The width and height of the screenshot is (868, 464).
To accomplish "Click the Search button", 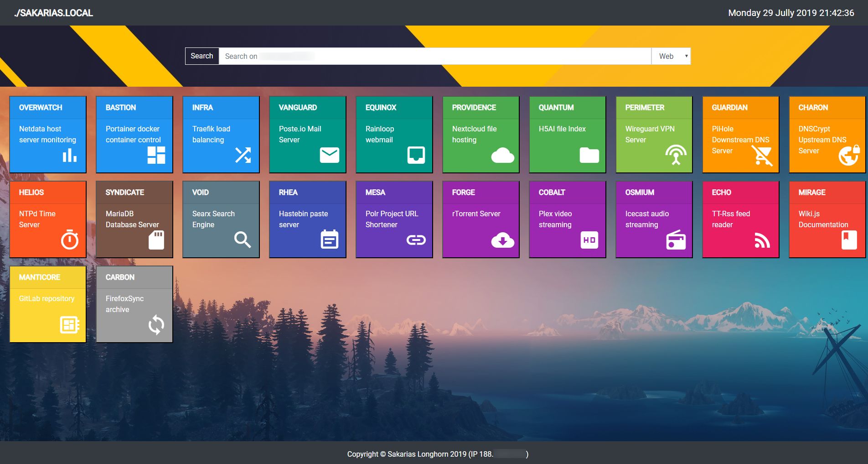I will (x=201, y=56).
